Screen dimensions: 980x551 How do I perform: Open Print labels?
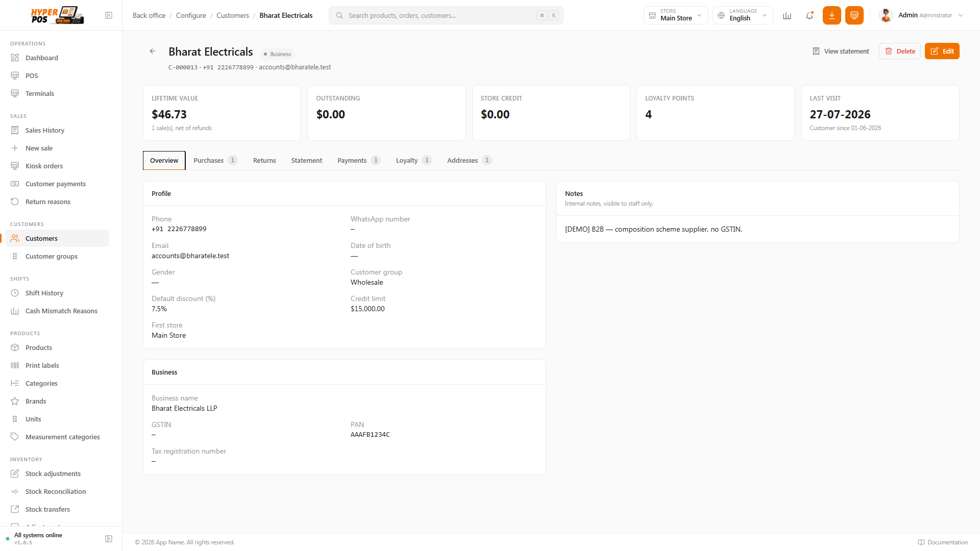coord(57,365)
